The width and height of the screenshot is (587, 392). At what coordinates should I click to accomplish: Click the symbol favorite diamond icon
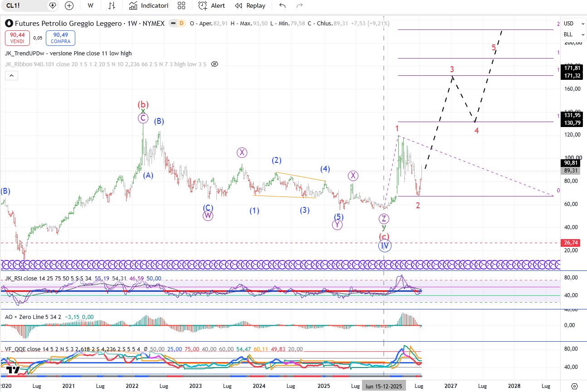(53, 5)
